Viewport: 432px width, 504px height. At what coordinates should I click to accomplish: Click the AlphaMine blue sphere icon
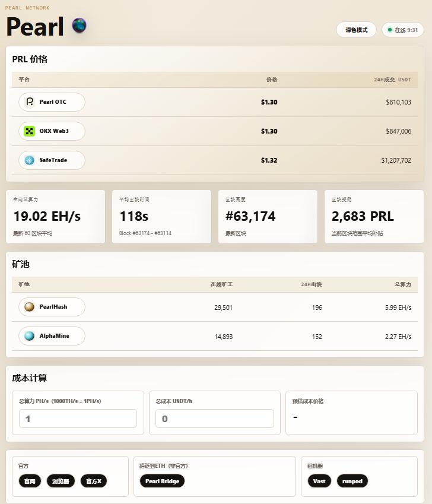(30, 336)
